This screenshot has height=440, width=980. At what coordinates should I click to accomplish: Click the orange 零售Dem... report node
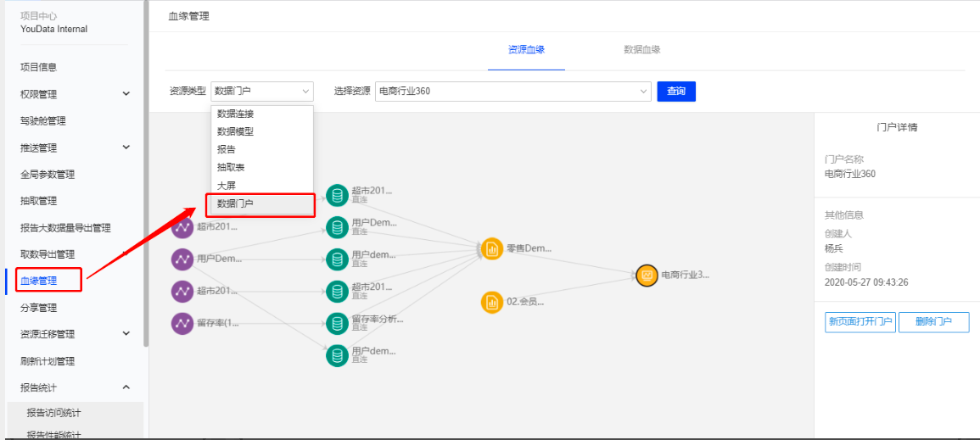492,248
